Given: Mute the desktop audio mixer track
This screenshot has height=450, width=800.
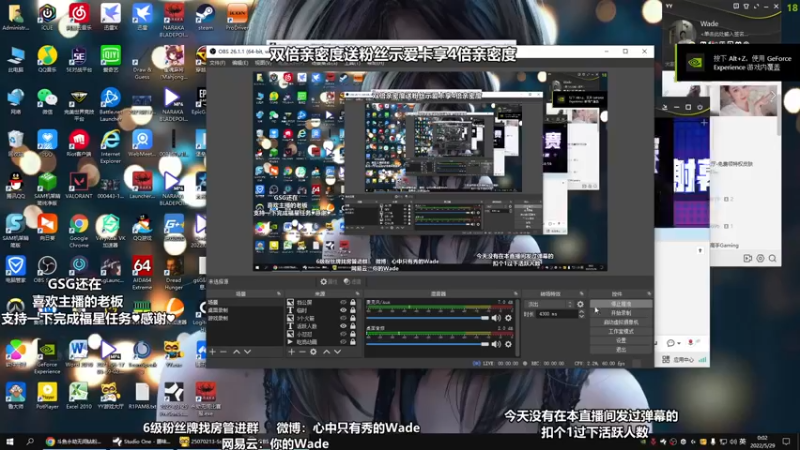Looking at the screenshot, I should (496, 344).
